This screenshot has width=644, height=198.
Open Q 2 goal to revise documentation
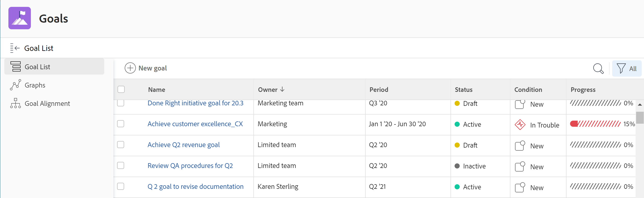[195, 187]
